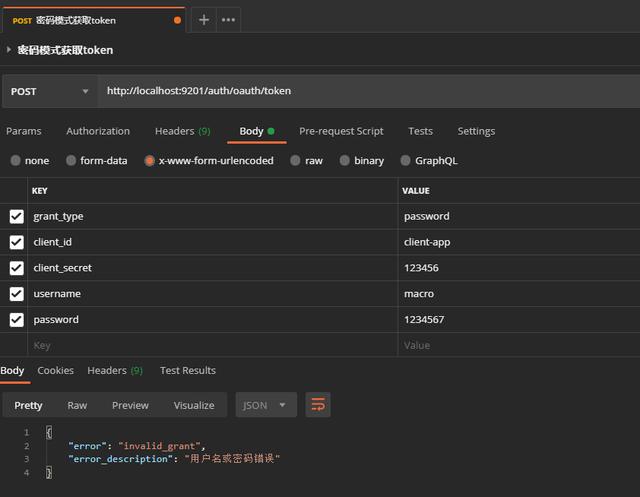Click the username value cell 'macro'
640x497 pixels.
(419, 294)
